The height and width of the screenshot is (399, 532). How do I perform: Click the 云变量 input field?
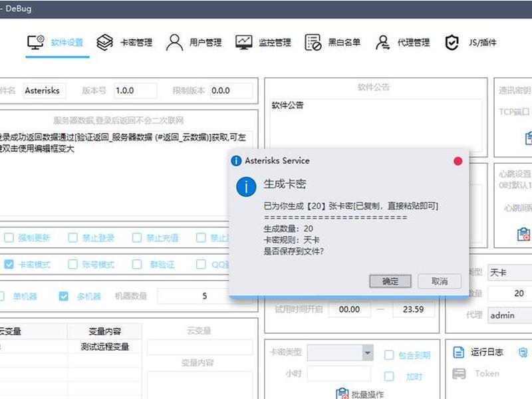tap(200, 347)
